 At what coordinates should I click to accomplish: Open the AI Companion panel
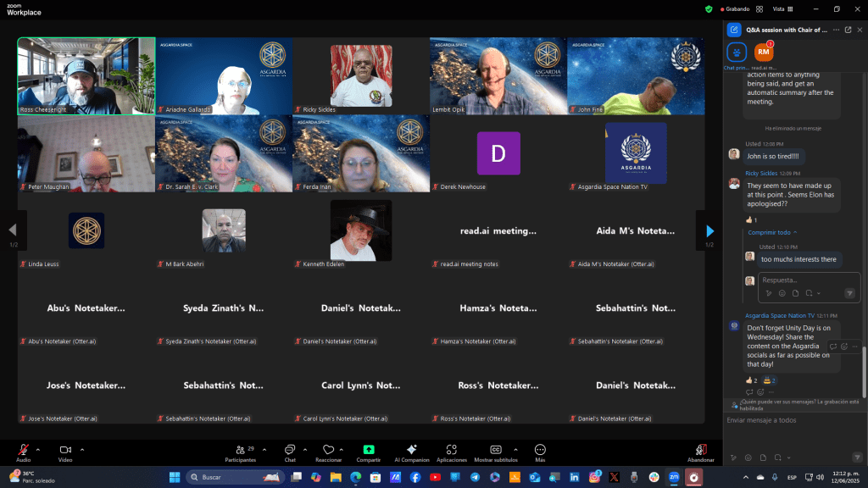click(411, 449)
